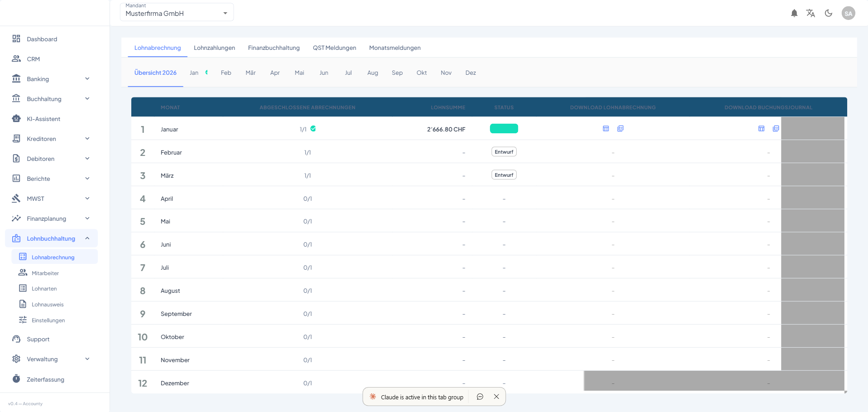Toggle dark mode with moon icon
The image size is (868, 412).
click(x=829, y=14)
